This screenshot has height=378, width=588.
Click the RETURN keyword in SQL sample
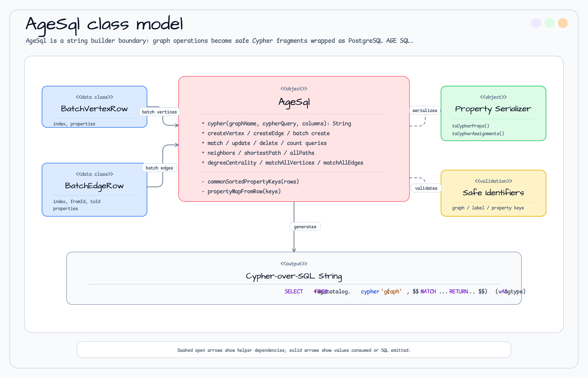(458, 292)
